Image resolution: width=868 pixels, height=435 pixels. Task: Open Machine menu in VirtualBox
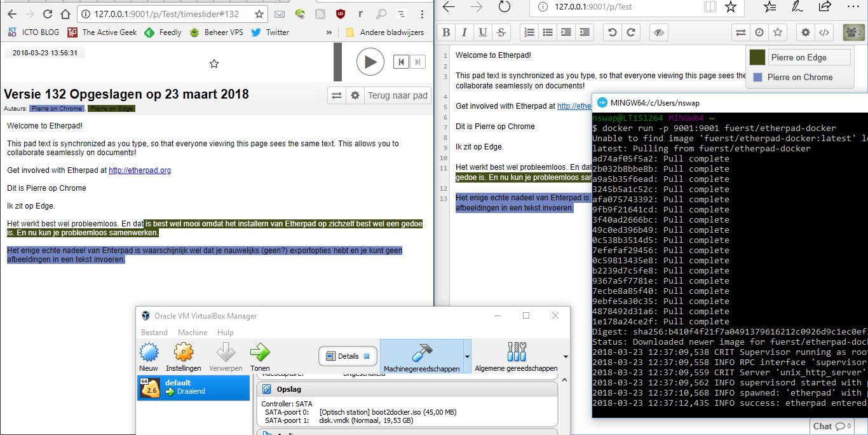point(193,333)
